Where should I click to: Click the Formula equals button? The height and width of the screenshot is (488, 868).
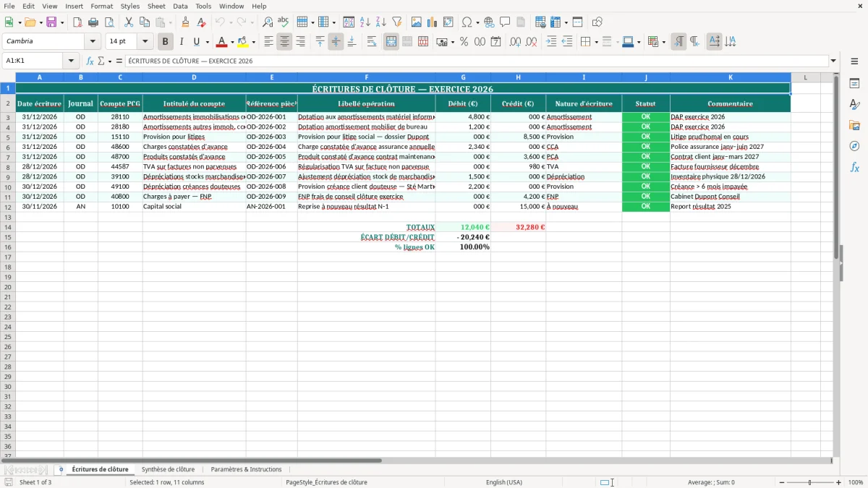pos(119,61)
